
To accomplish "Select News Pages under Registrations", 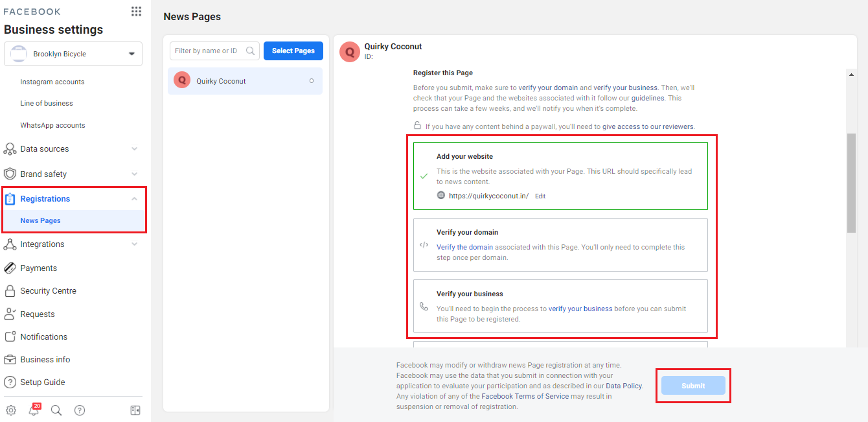I will [40, 220].
